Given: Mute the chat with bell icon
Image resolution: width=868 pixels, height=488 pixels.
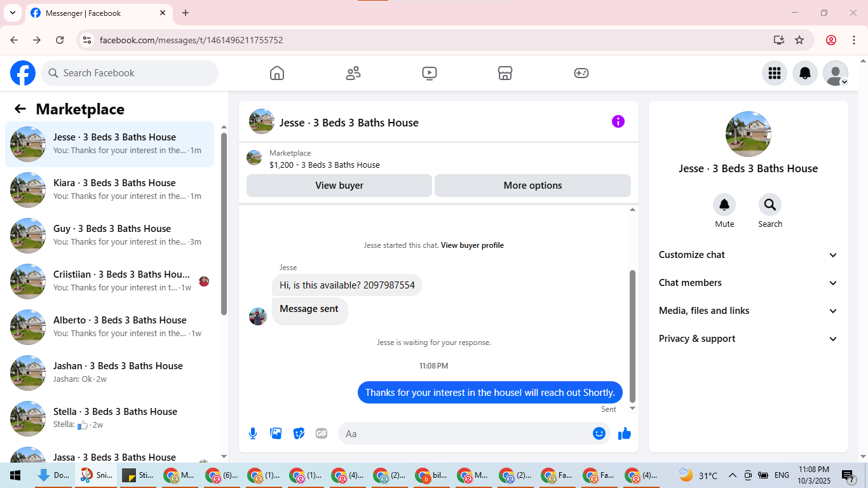Looking at the screenshot, I should pyautogui.click(x=724, y=205).
